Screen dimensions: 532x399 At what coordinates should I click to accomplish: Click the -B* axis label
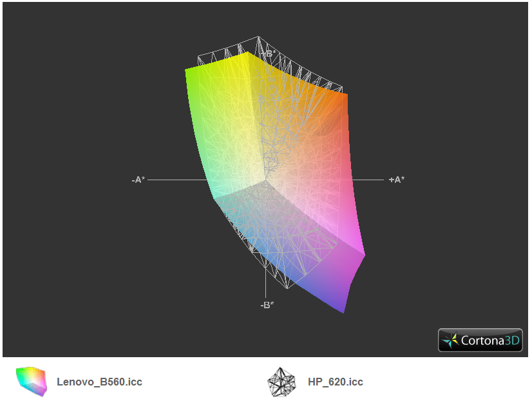click(x=267, y=305)
